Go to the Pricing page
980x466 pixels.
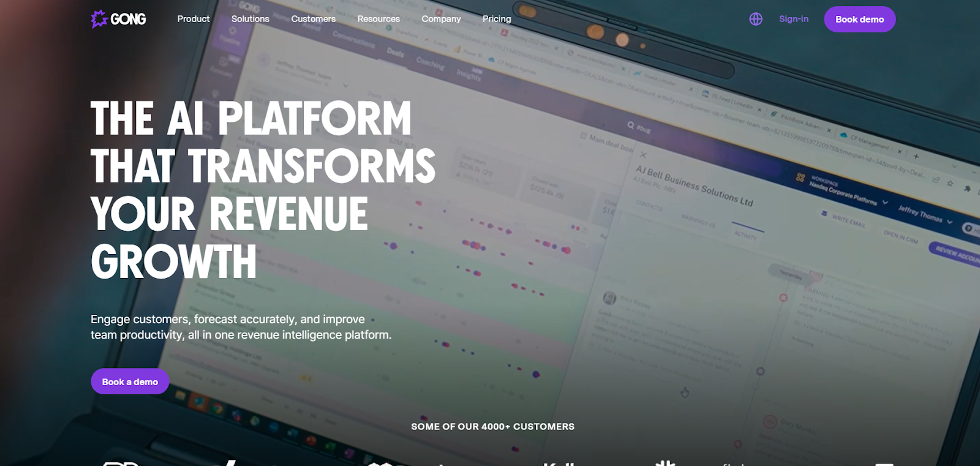coord(497,19)
